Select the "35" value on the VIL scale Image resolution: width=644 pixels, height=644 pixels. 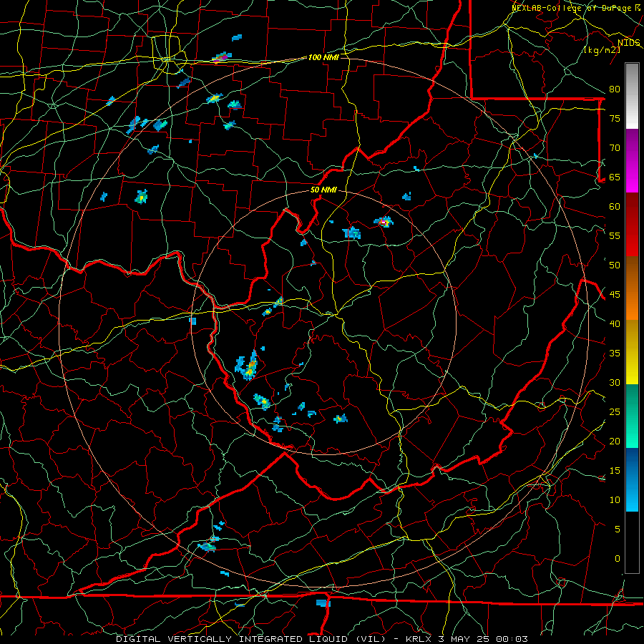(615, 353)
